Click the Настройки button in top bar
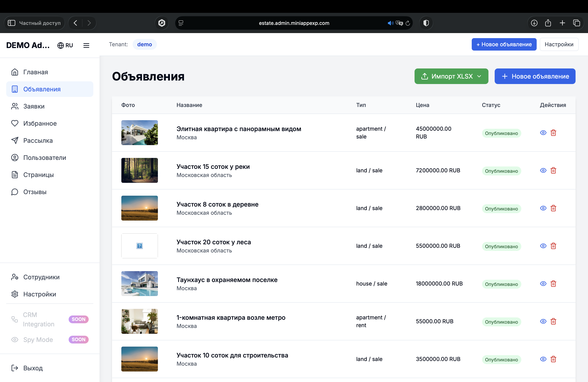Screen dimensions: 588x382 pyautogui.click(x=559, y=45)
